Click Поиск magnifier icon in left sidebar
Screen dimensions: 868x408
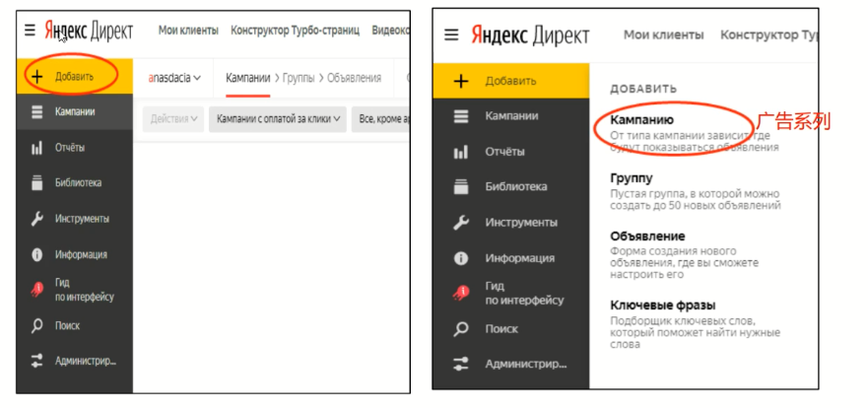37,325
